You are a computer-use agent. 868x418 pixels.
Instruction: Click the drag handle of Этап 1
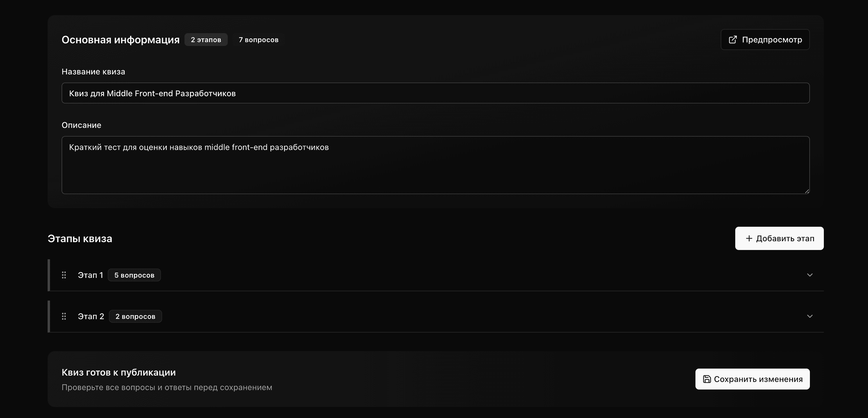(x=64, y=275)
